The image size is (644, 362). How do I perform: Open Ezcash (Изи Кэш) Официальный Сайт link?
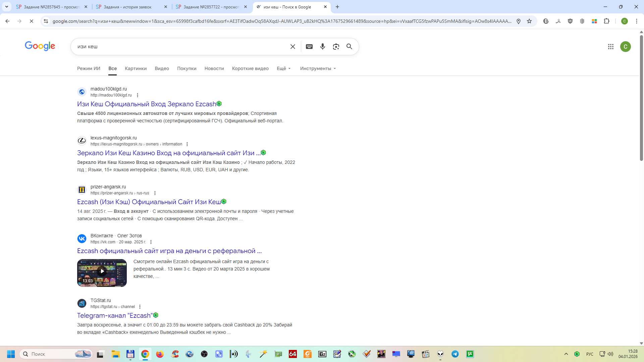(149, 202)
